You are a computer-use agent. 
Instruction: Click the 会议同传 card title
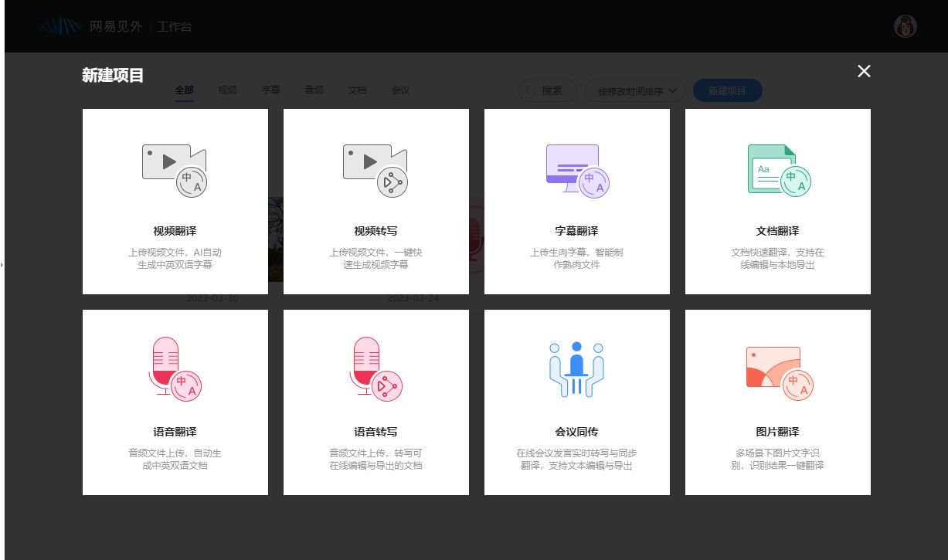pyautogui.click(x=577, y=432)
